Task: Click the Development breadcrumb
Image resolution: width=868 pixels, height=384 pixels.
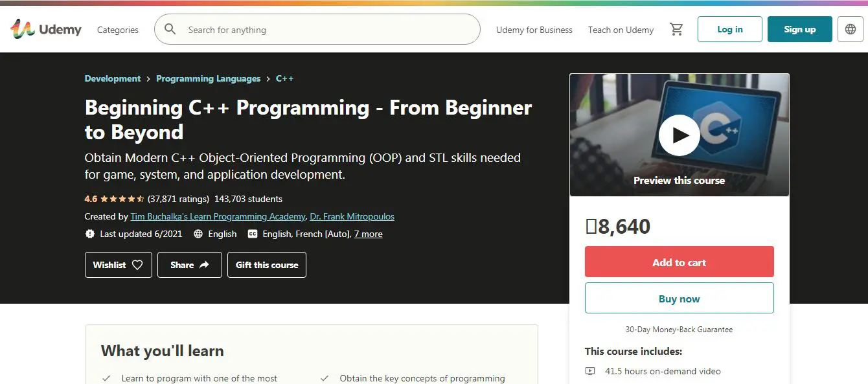Action: click(x=113, y=78)
